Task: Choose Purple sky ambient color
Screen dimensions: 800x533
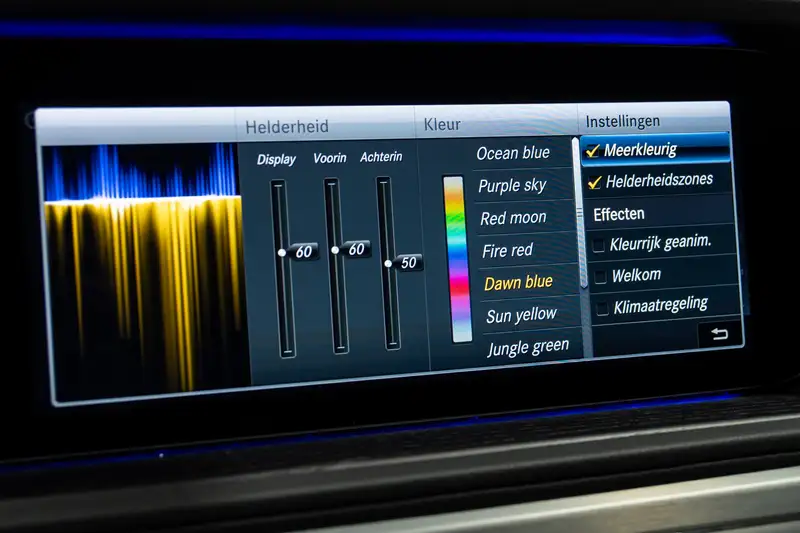Action: (x=512, y=185)
